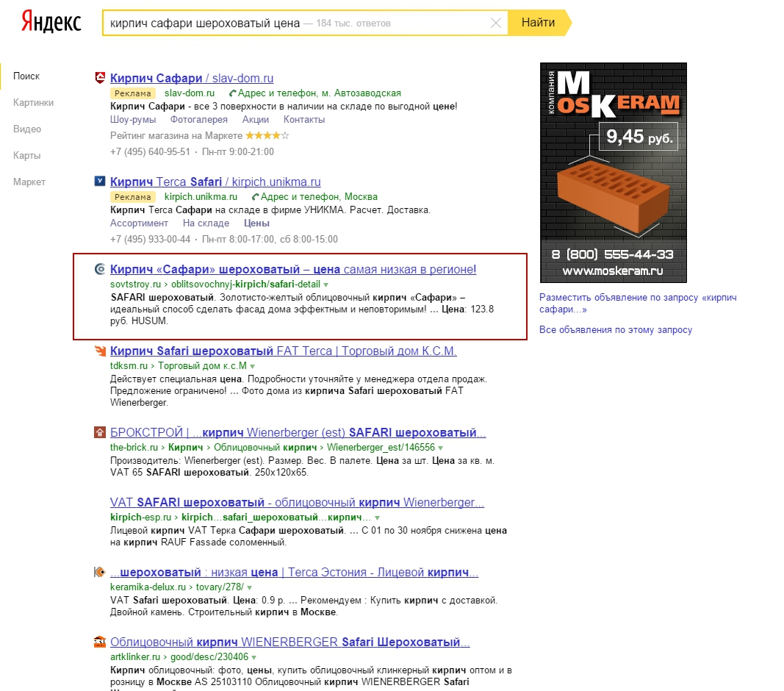
Task: Click green slav-dom.ru ad domain
Action: pos(190,93)
